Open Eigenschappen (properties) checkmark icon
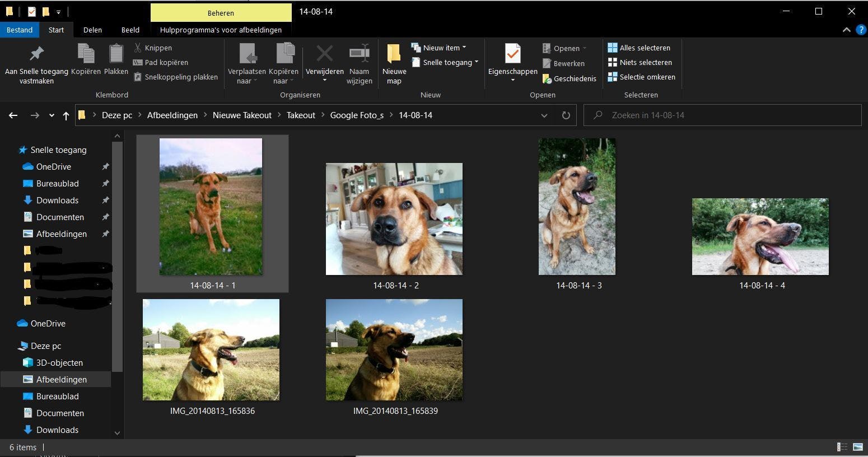Screen dimensions: 868x457 click(512, 54)
